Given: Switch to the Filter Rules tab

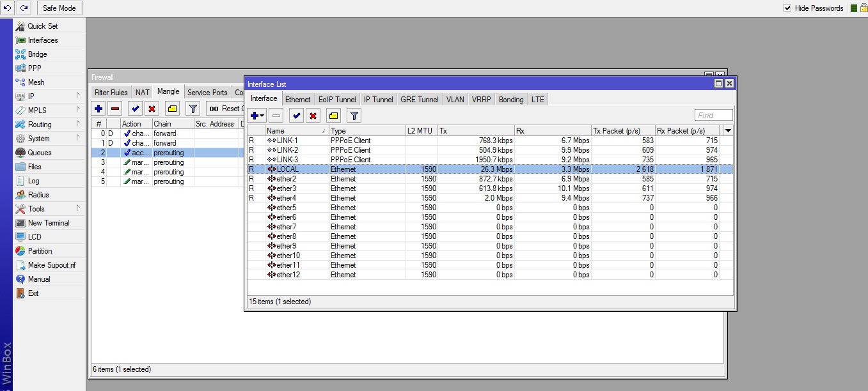Looking at the screenshot, I should pos(111,93).
